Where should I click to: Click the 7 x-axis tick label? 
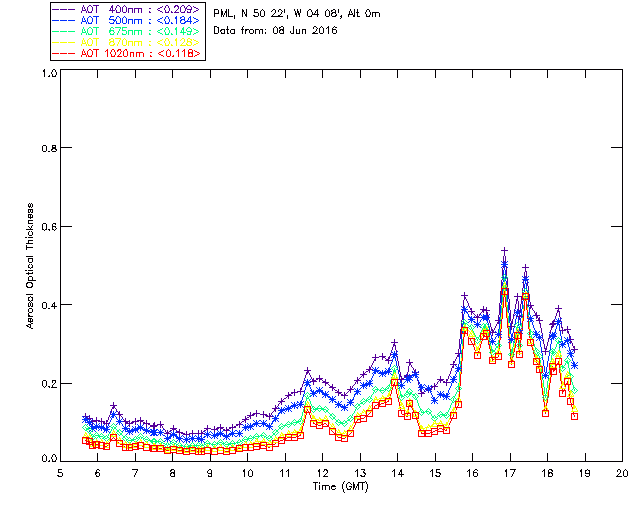[x=135, y=473]
